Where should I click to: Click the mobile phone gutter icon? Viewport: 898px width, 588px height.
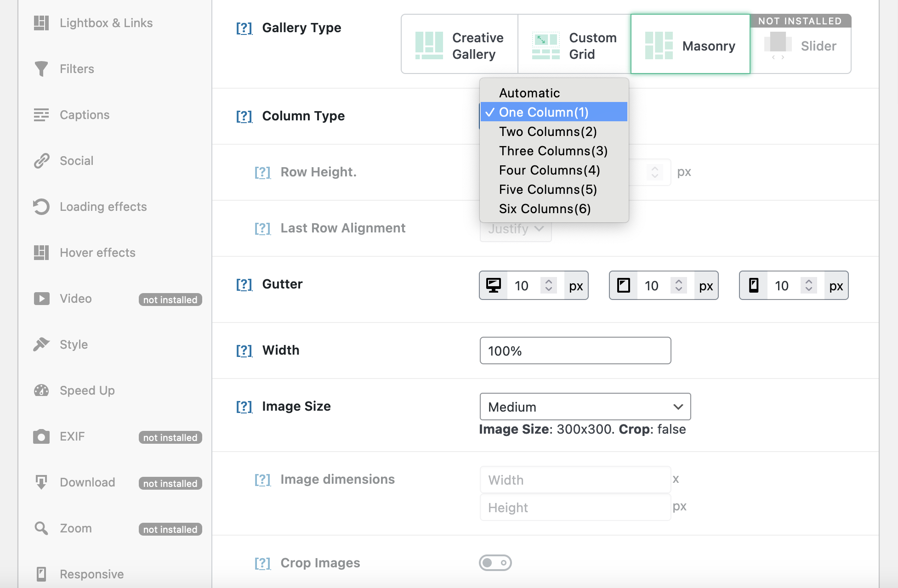pyautogui.click(x=754, y=286)
